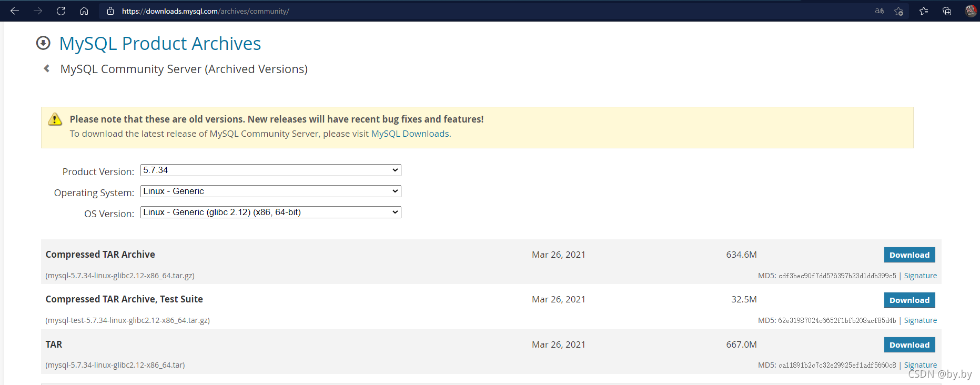Add this page to favorites star icon
This screenshot has height=385, width=980.
click(x=899, y=11)
